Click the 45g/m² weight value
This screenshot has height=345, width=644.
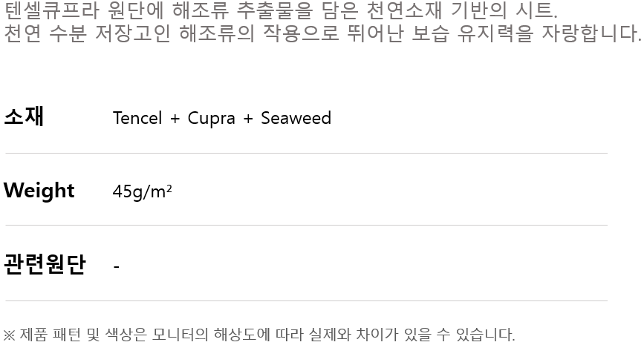[x=142, y=191]
